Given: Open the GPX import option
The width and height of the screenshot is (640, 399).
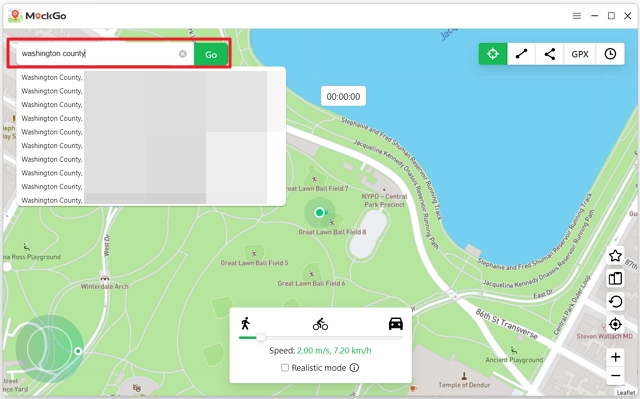Looking at the screenshot, I should [x=580, y=54].
